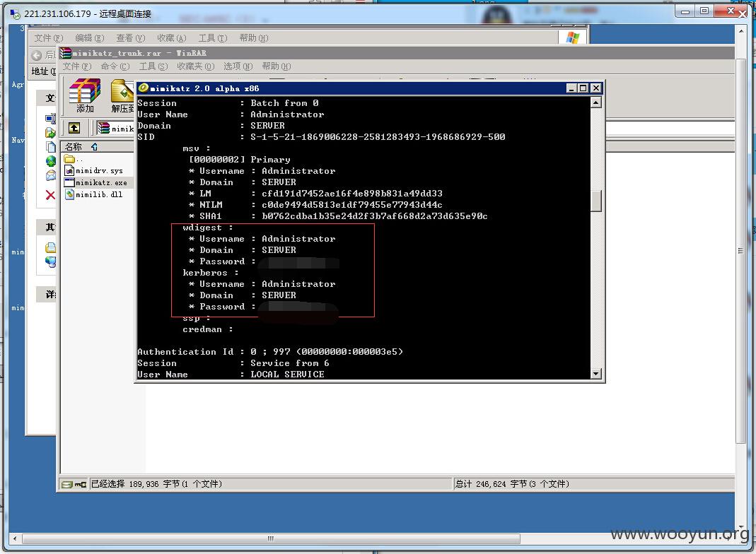Image resolution: width=756 pixels, height=554 pixels.
Task: Click the SID value line in console
Action: coord(378,137)
